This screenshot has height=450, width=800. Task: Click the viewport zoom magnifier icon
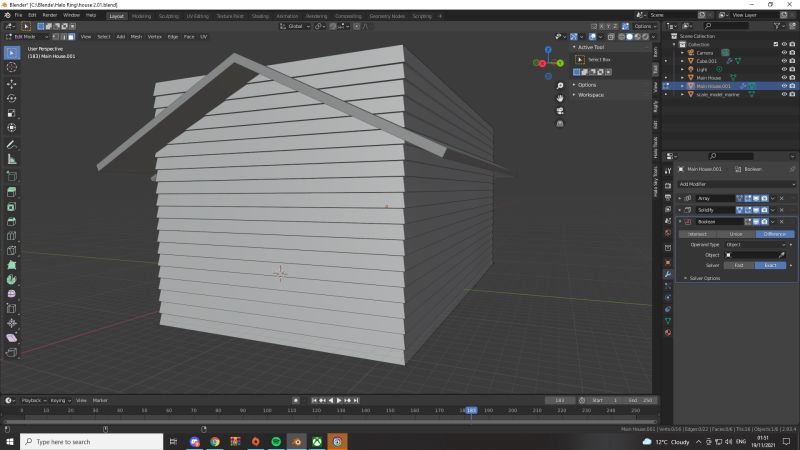(x=560, y=86)
